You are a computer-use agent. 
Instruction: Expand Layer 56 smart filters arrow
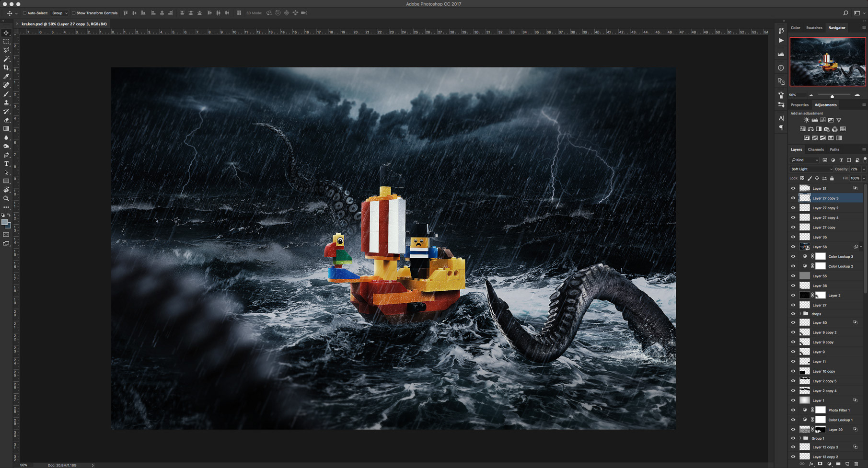861,247
